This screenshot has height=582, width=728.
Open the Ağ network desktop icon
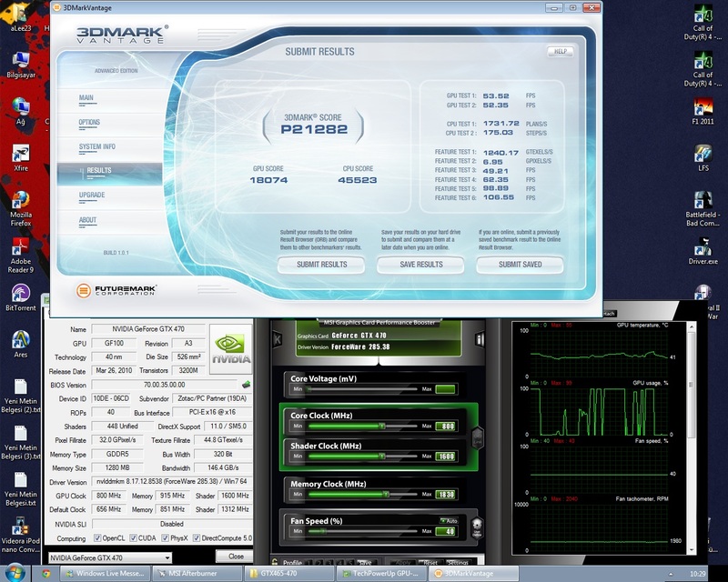coord(20,111)
